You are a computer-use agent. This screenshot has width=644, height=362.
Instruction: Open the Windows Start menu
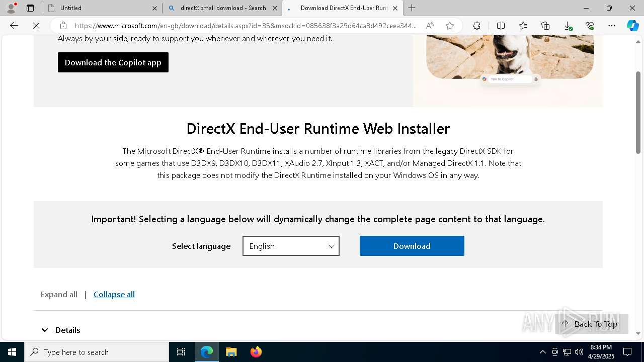click(x=12, y=352)
